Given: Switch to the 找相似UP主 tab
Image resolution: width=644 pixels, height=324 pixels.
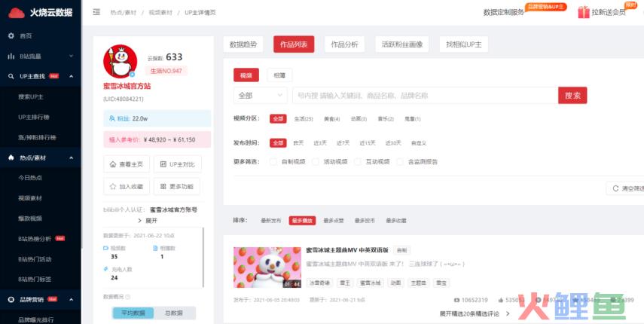Looking at the screenshot, I should click(464, 44).
